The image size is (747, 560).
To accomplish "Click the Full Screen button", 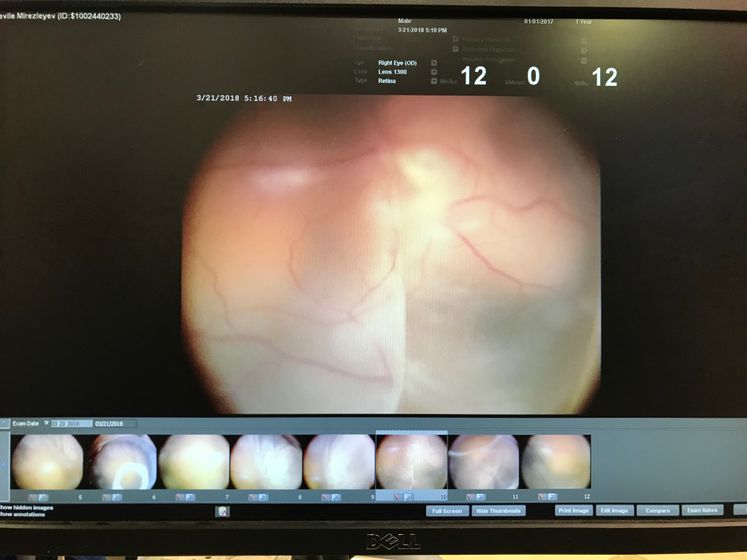I will pyautogui.click(x=447, y=511).
